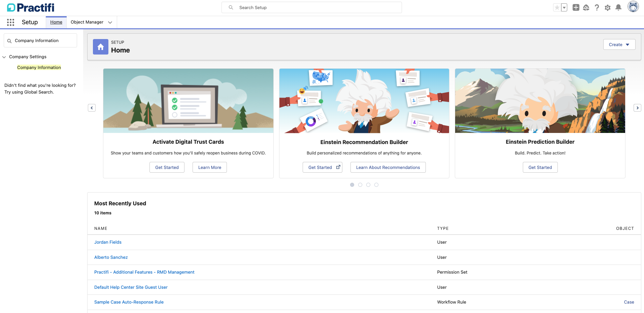Open the Setup gear icon
Image resolution: width=644 pixels, height=313 pixels.
pos(608,8)
